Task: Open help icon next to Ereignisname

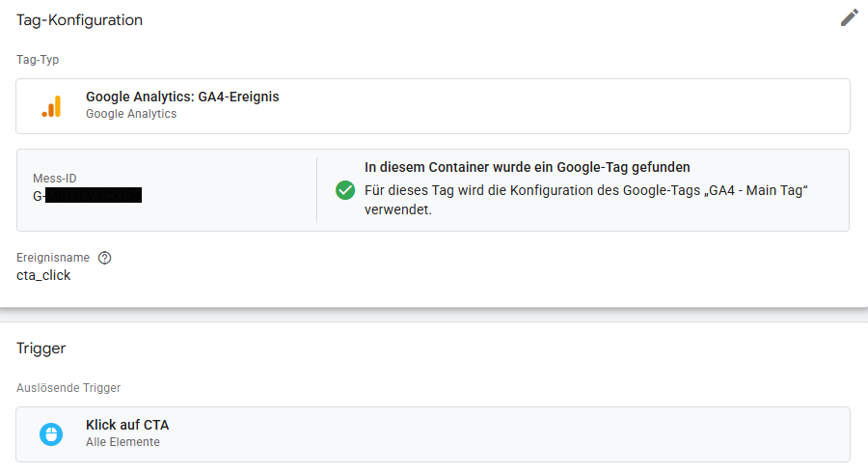Action: point(104,258)
